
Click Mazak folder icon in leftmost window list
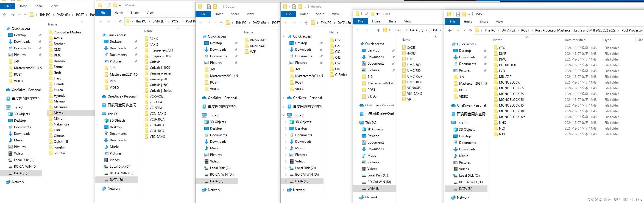coord(51,113)
